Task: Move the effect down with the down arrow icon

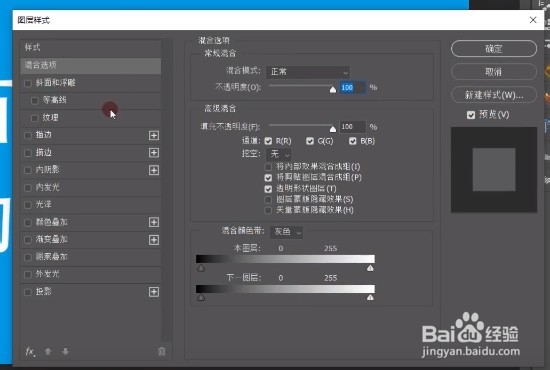Action: (65, 351)
